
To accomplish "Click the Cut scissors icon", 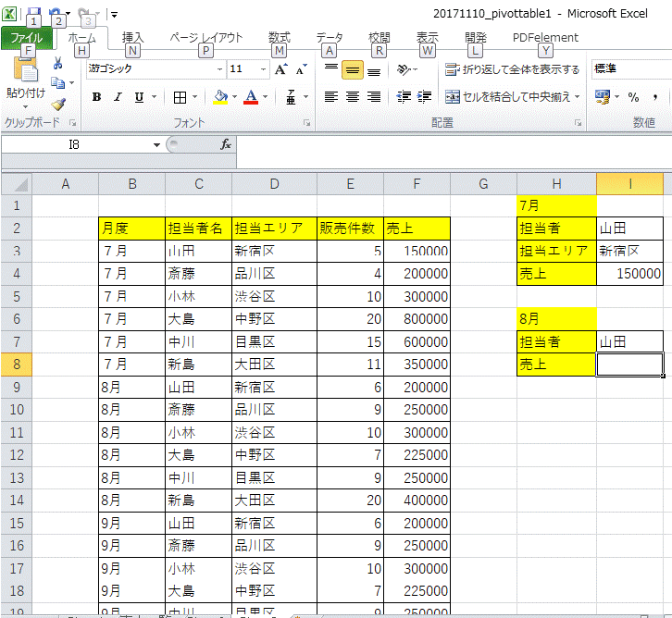I will [x=58, y=64].
